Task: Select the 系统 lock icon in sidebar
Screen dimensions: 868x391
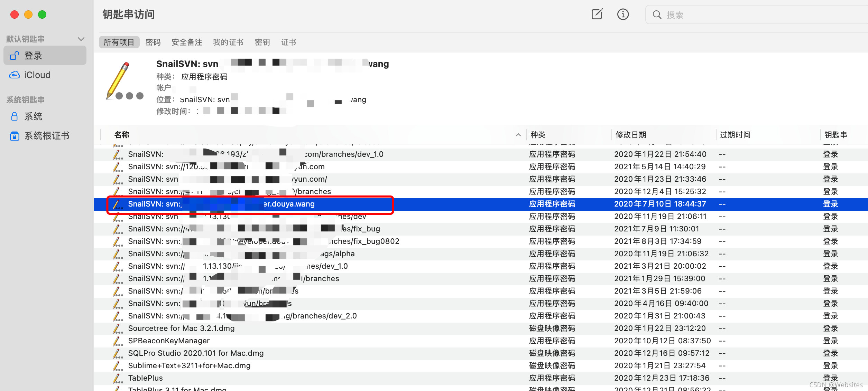Action: (15, 116)
